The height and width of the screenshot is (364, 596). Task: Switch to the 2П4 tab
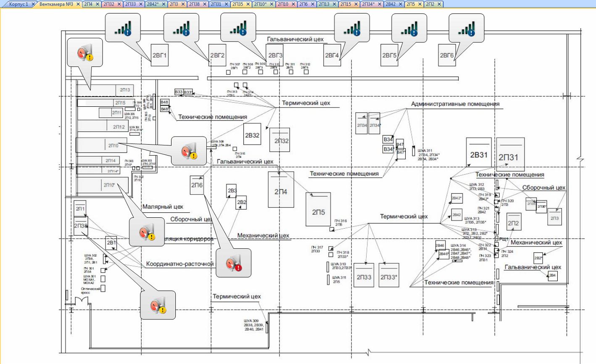88,4
